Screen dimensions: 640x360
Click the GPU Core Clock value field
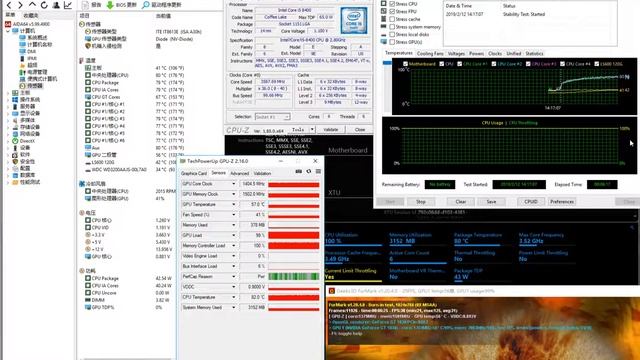point(253,184)
